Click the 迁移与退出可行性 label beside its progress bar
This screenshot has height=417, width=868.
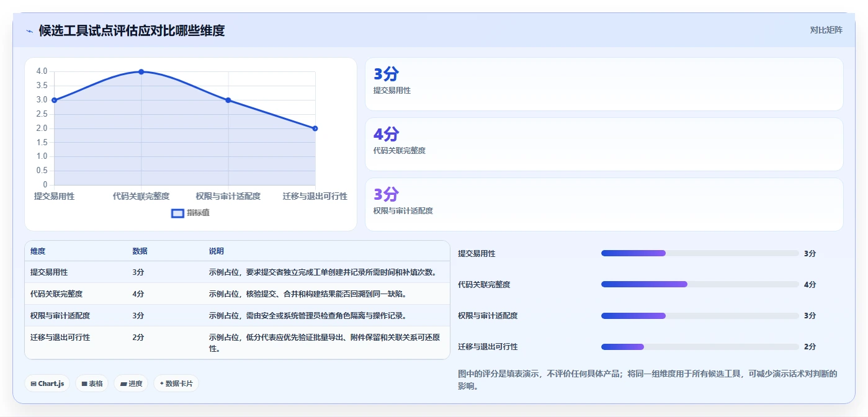(x=488, y=346)
